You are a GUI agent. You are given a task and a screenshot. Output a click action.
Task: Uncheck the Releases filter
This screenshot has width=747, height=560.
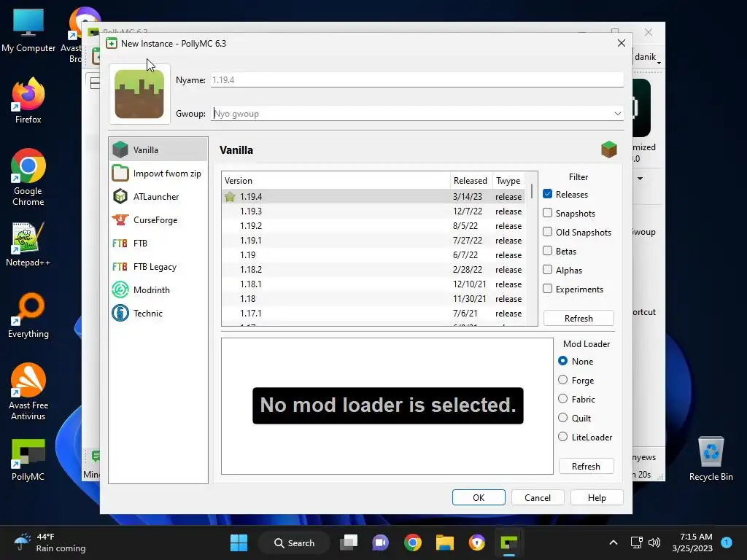click(x=547, y=194)
